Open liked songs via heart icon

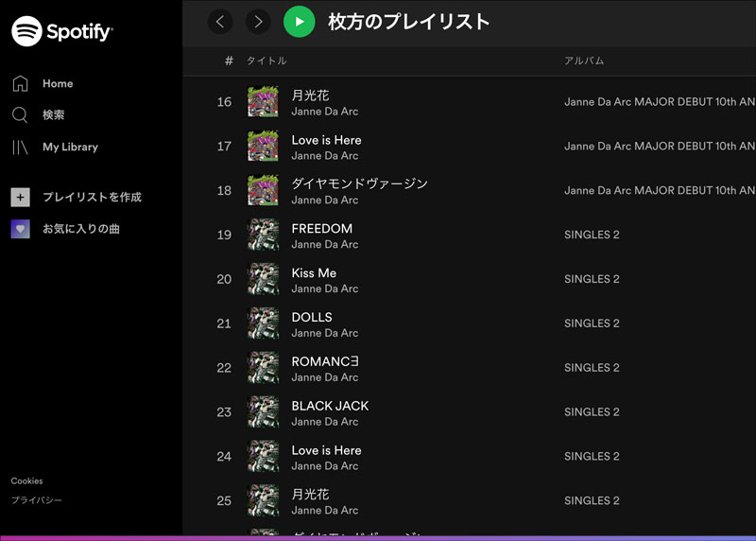(x=20, y=229)
